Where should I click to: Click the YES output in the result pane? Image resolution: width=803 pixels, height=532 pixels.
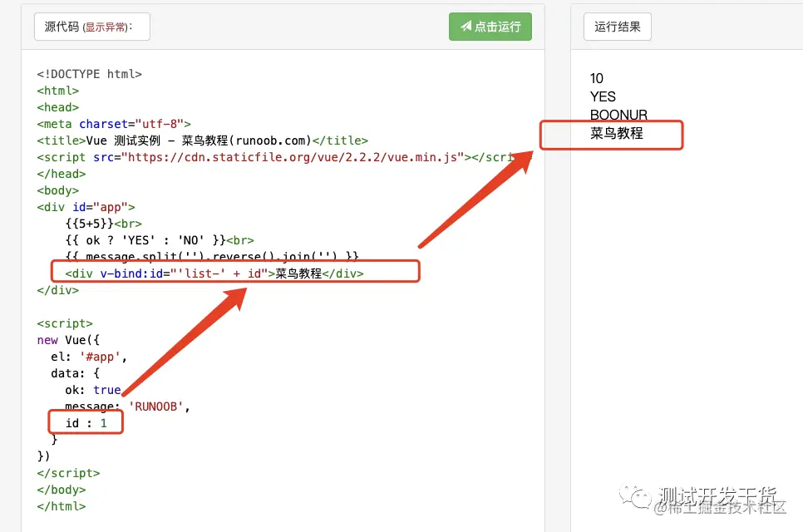603,96
